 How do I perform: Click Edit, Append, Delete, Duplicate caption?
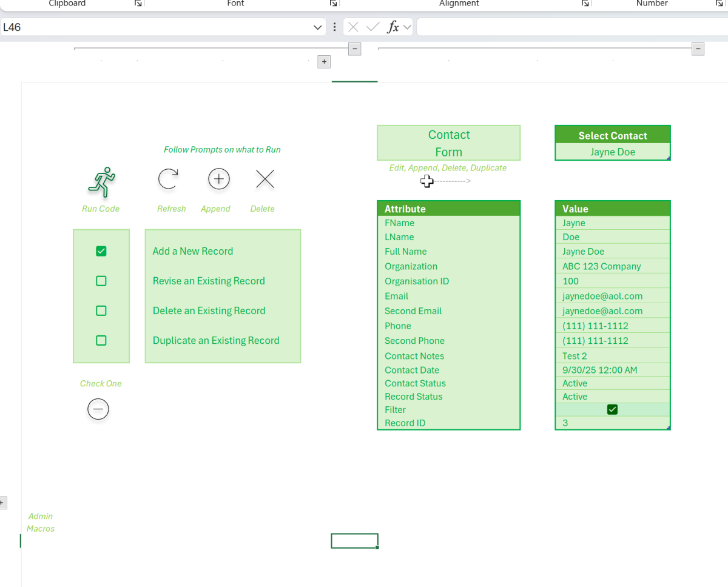[448, 168]
